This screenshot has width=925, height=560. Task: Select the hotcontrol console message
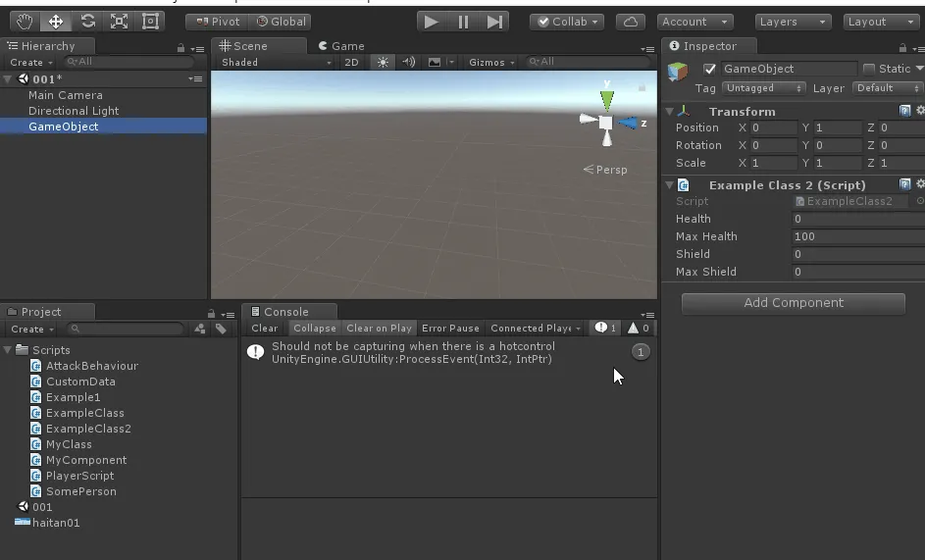click(x=449, y=353)
